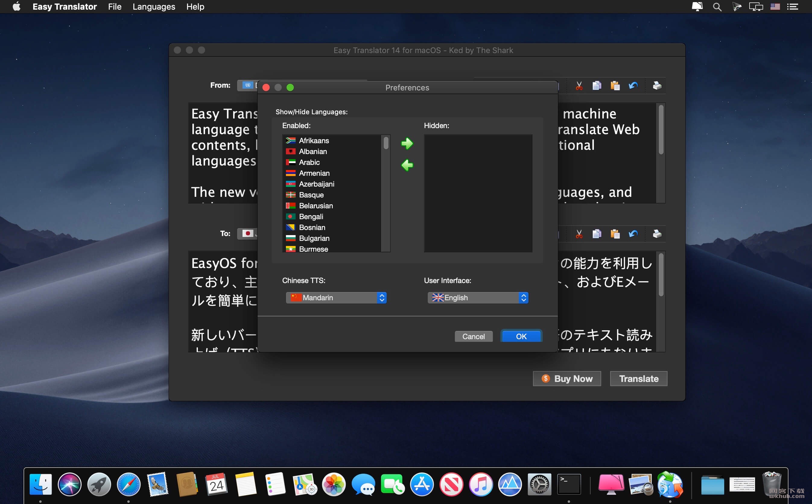Open the Help menu
812x504 pixels.
point(195,7)
